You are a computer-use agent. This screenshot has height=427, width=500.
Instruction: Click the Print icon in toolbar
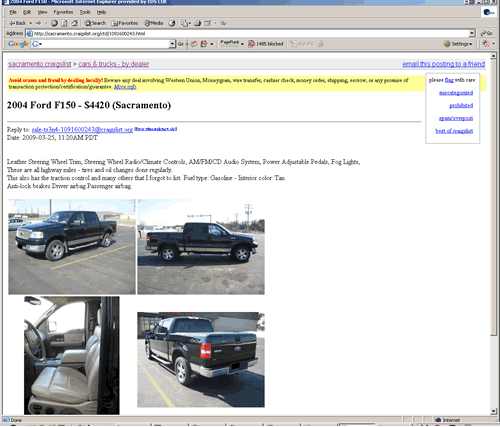point(197,23)
